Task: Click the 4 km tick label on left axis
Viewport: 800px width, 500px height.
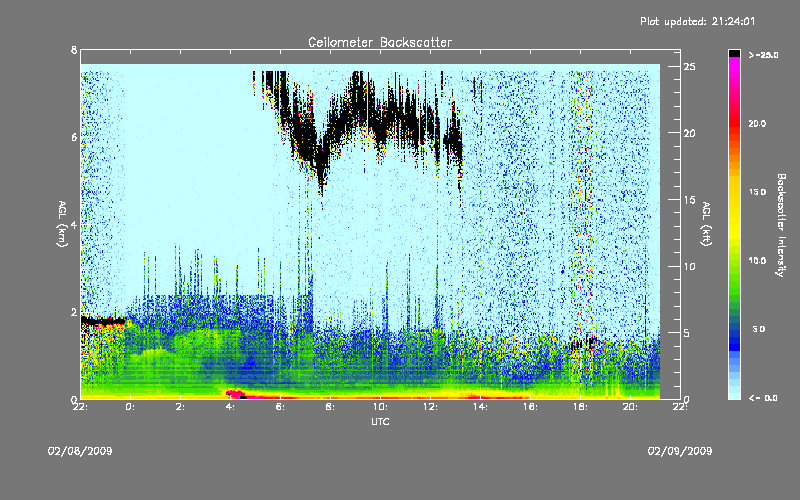Action: pos(74,225)
